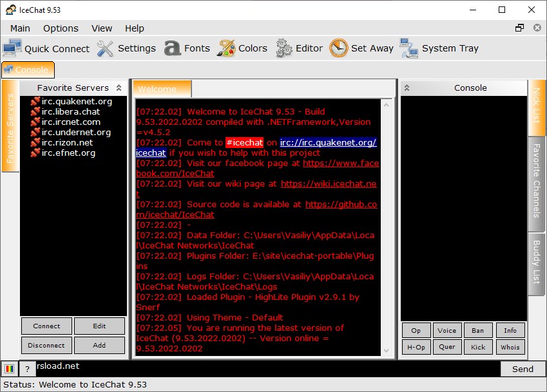Click the Send button
Image resolution: width=547 pixels, height=392 pixels.
522,369
